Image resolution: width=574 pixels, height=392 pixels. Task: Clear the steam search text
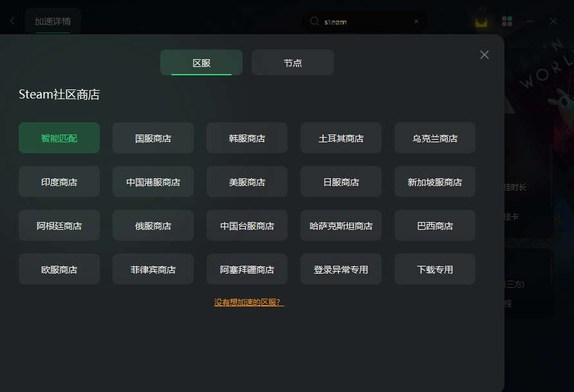click(416, 22)
